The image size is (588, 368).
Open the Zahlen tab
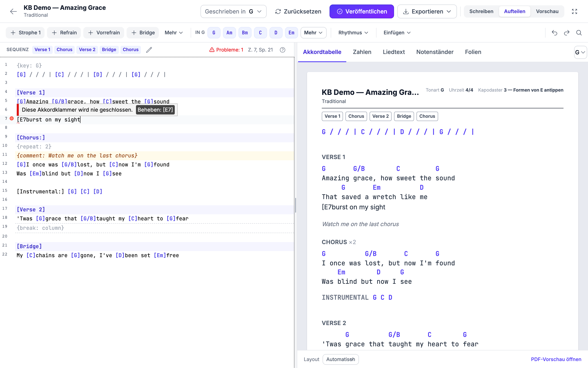coord(362,52)
